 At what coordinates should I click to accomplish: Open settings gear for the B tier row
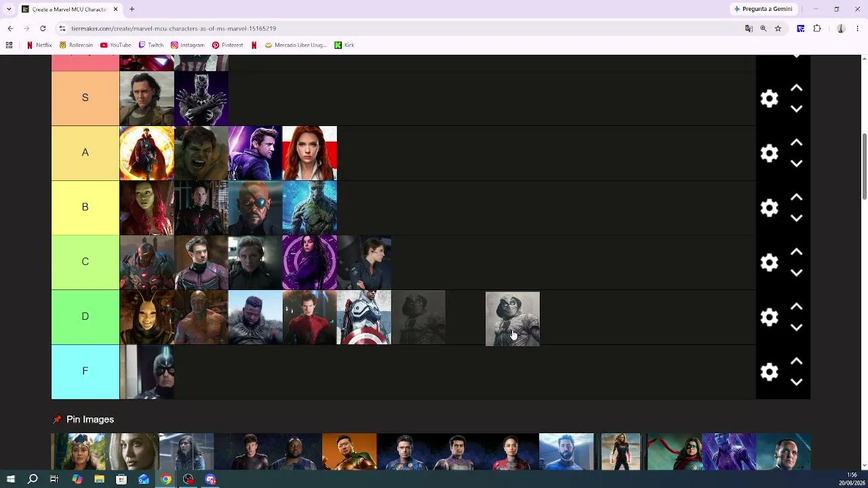coord(769,207)
